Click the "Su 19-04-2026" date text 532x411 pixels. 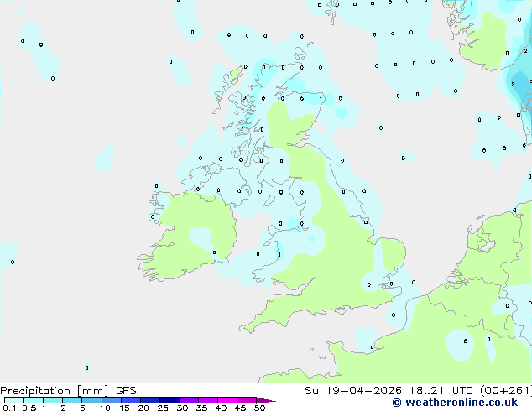tap(353, 391)
